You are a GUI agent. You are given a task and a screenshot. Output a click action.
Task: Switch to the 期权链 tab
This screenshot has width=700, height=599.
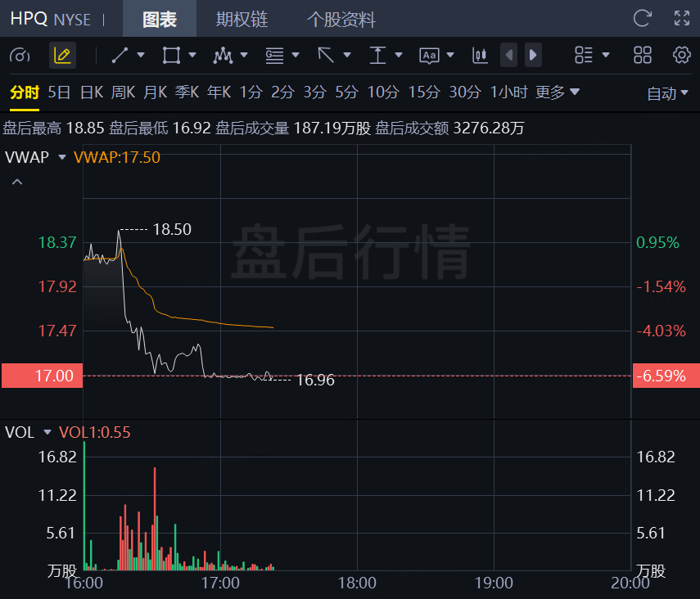242,19
